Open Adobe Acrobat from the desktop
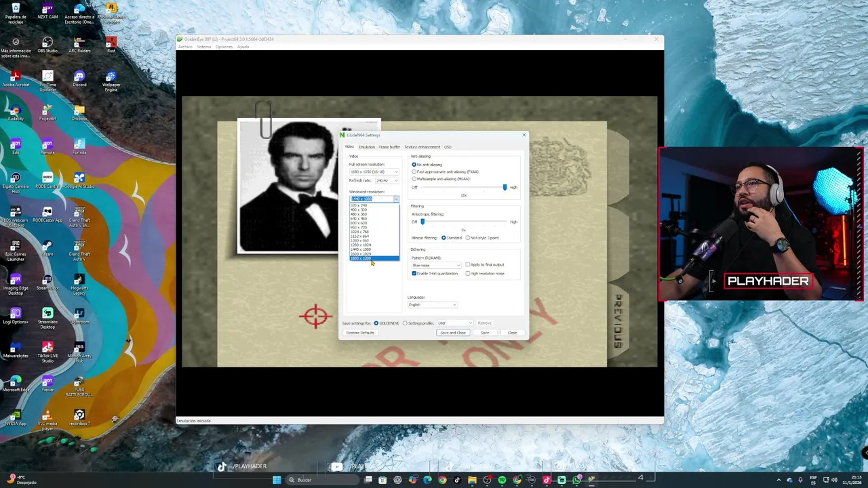The height and width of the screenshot is (488, 868). click(x=16, y=79)
